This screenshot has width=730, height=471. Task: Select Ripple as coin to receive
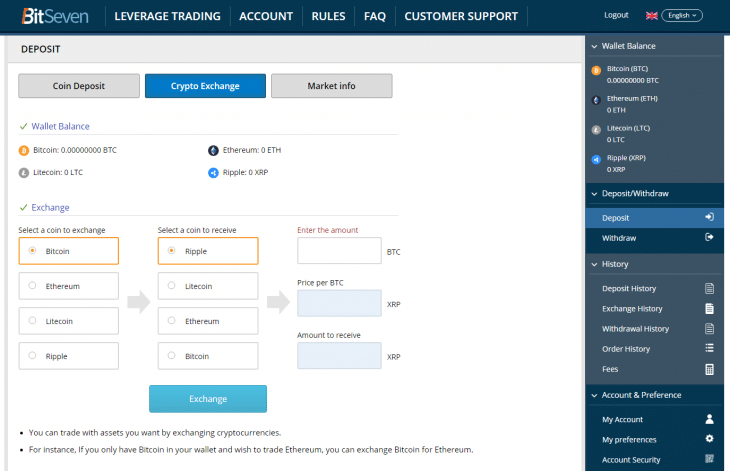coord(208,251)
